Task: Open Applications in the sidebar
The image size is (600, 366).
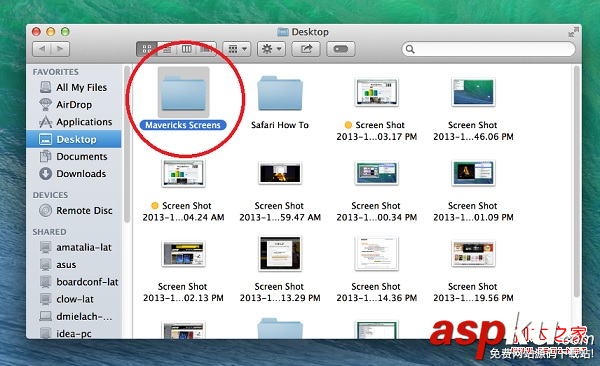Action: point(74,122)
